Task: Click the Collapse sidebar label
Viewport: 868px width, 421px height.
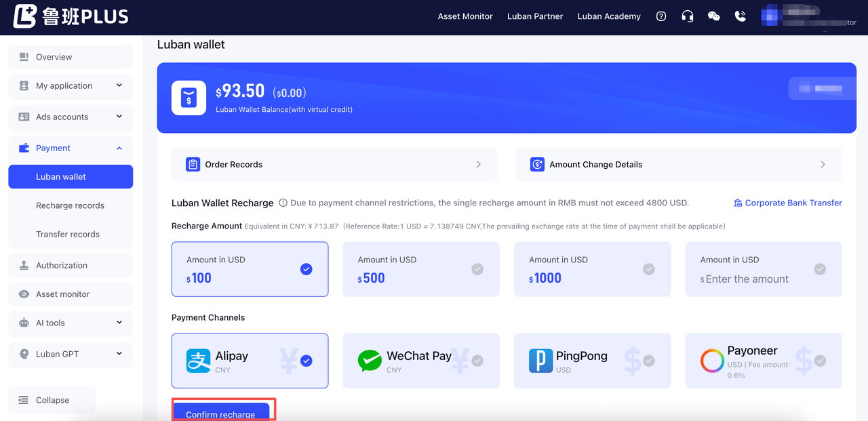Action: click(x=53, y=400)
